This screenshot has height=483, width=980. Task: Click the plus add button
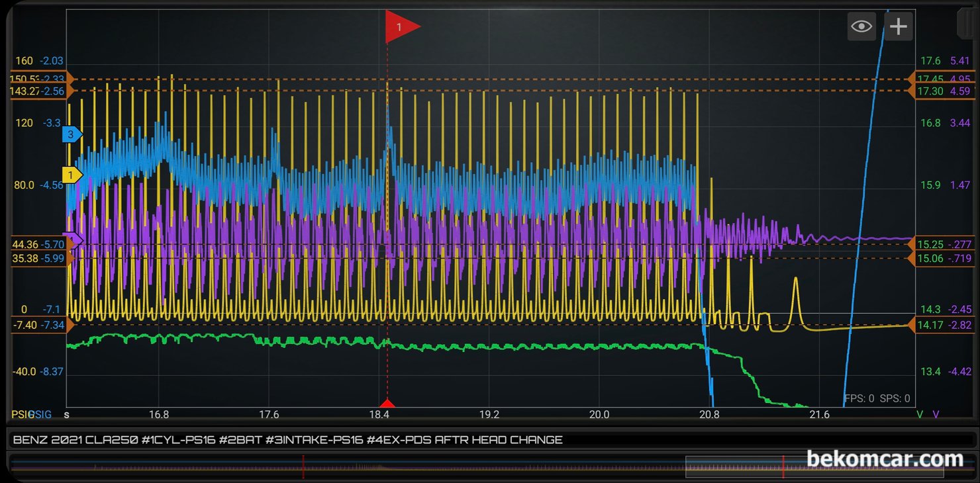click(899, 26)
